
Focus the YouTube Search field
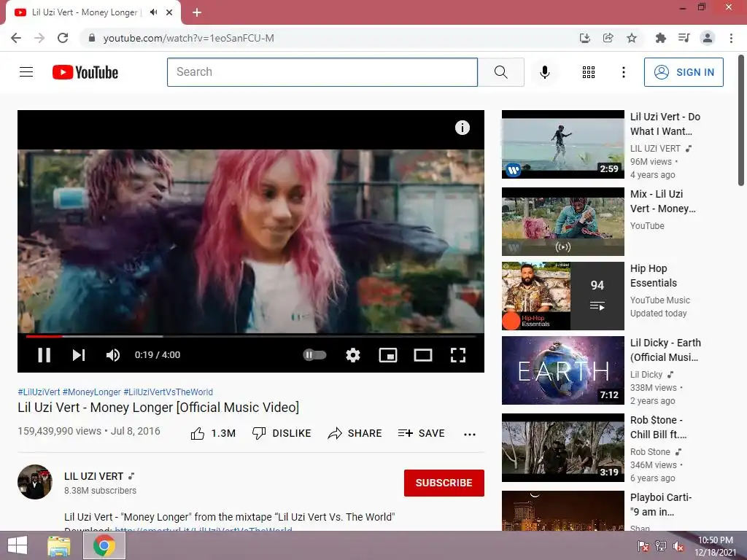pos(322,72)
